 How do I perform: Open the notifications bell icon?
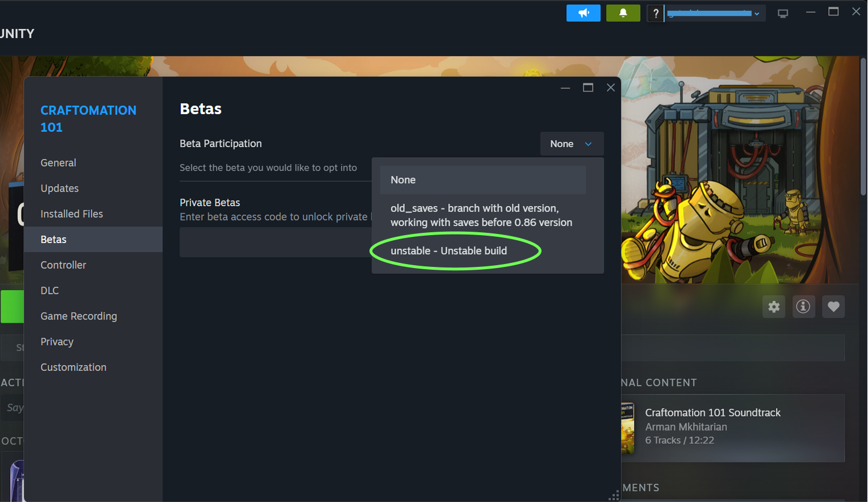coord(623,13)
